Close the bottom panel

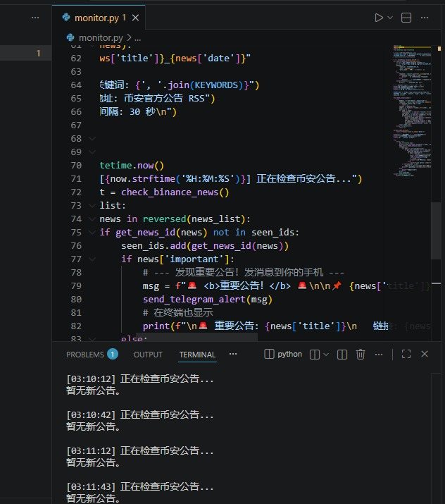click(x=425, y=355)
